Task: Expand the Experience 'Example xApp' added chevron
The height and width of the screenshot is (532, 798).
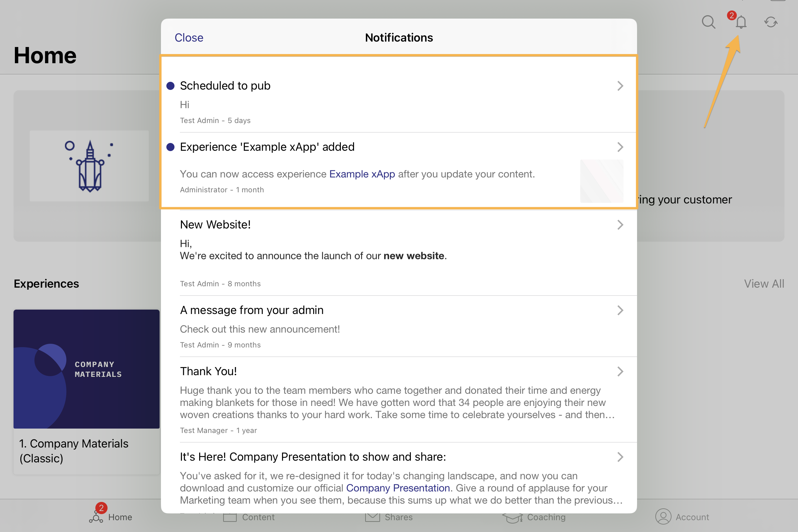Action: (x=620, y=147)
